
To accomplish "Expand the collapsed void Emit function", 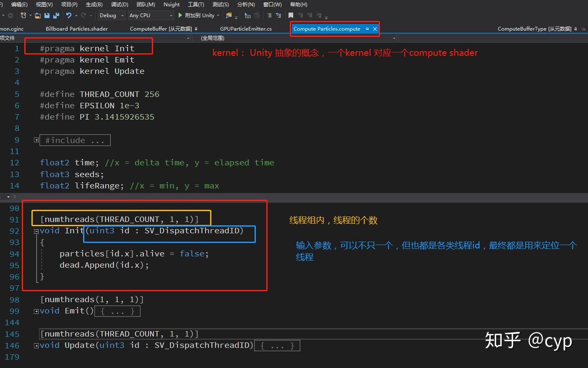I will (x=36, y=311).
